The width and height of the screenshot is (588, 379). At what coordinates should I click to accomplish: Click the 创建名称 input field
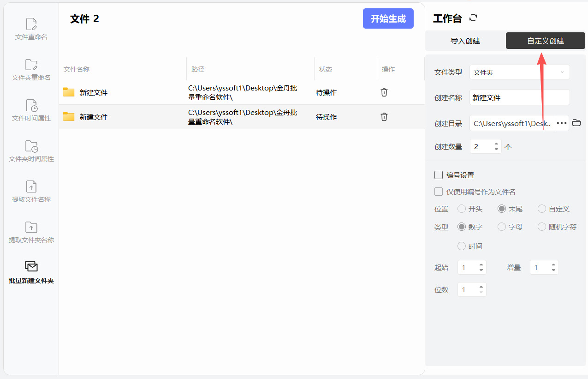(520, 97)
